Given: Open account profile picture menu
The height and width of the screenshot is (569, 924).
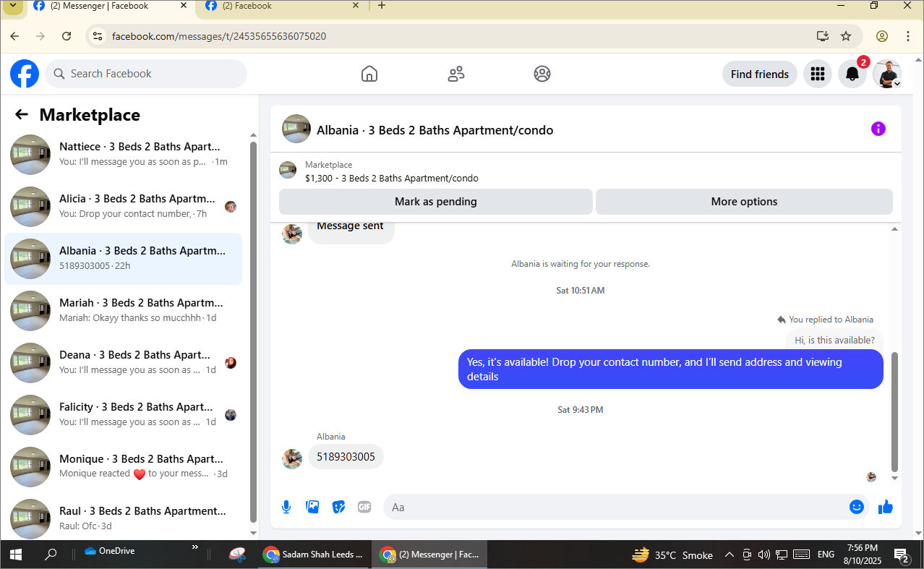Looking at the screenshot, I should pyautogui.click(x=887, y=74).
